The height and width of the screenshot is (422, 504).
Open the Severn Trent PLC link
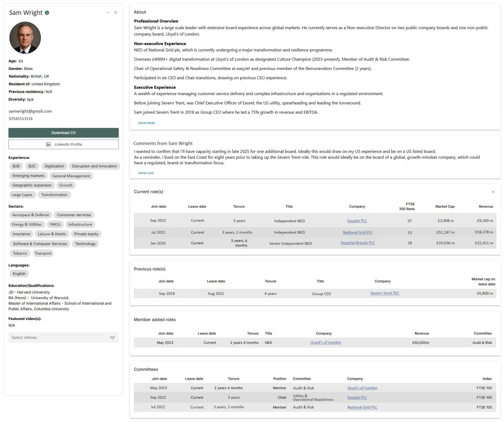click(384, 293)
